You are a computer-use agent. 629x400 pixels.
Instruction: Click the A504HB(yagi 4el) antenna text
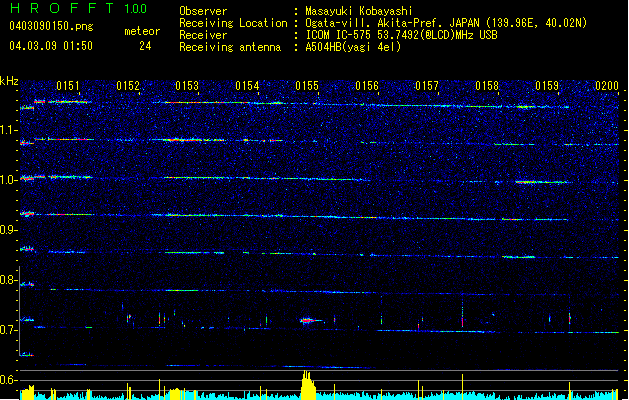[353, 47]
